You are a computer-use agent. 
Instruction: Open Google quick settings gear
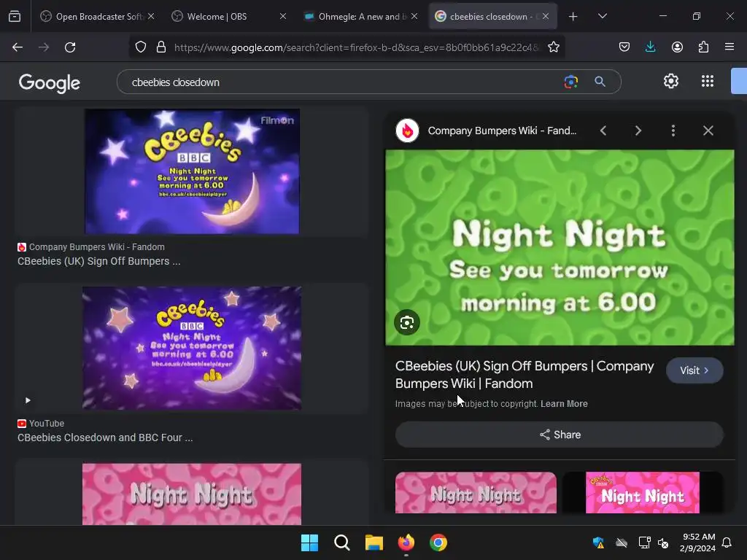tap(671, 82)
